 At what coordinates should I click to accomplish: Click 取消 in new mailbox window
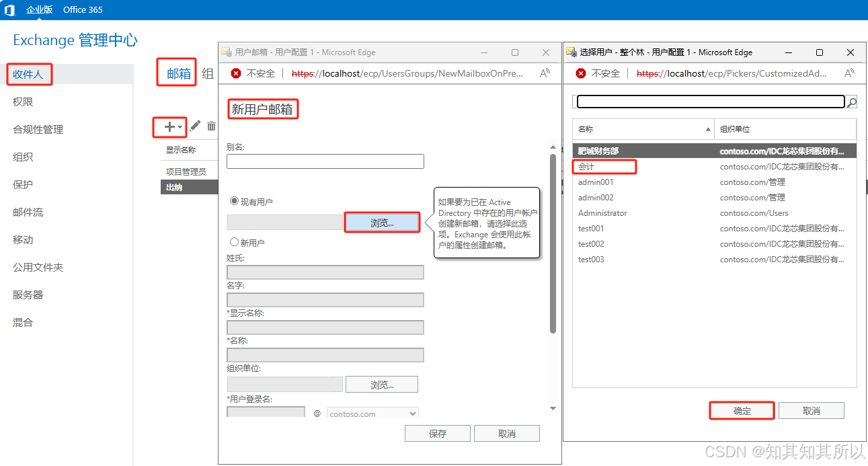click(507, 434)
